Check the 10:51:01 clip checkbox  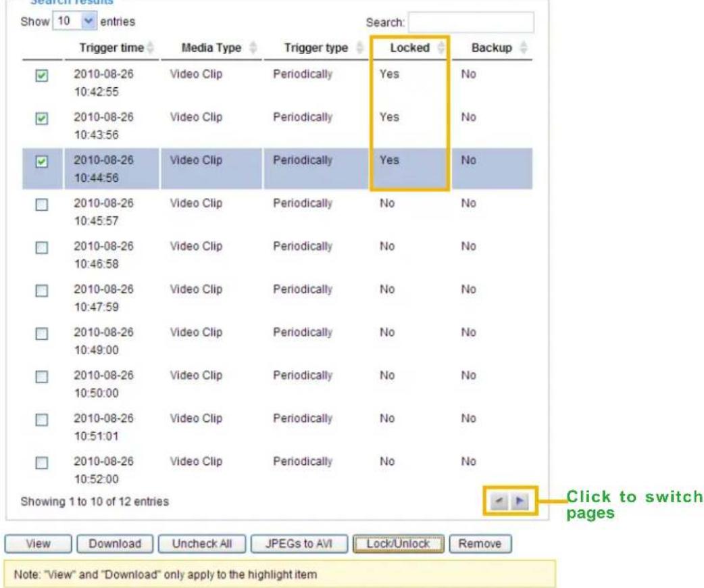[x=41, y=420]
